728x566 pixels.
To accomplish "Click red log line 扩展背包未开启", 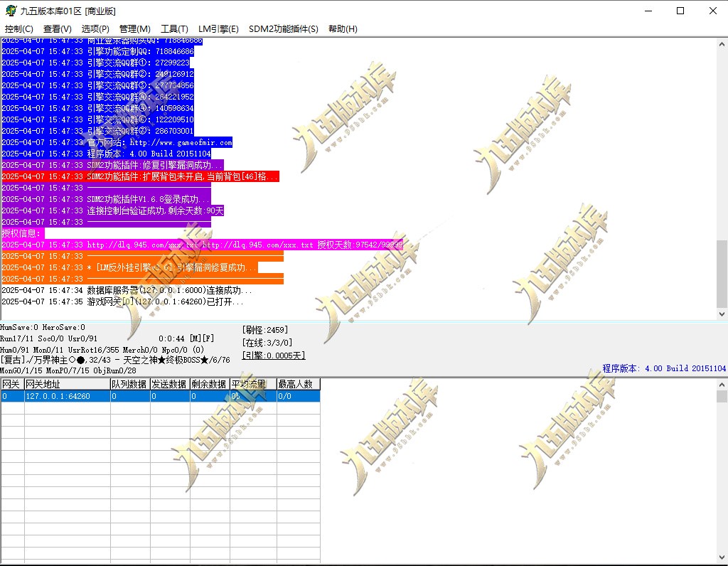I will coord(140,176).
